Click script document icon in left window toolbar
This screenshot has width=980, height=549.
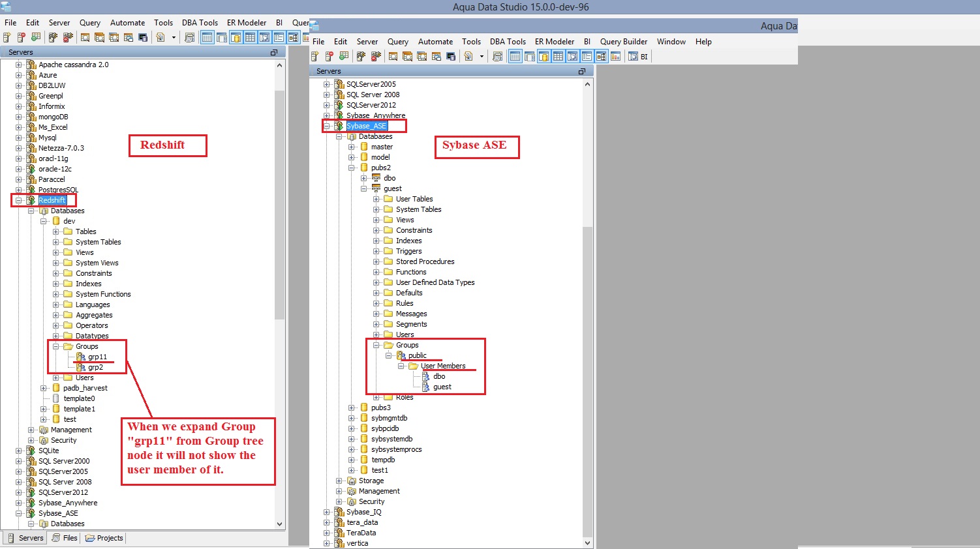pos(161,38)
